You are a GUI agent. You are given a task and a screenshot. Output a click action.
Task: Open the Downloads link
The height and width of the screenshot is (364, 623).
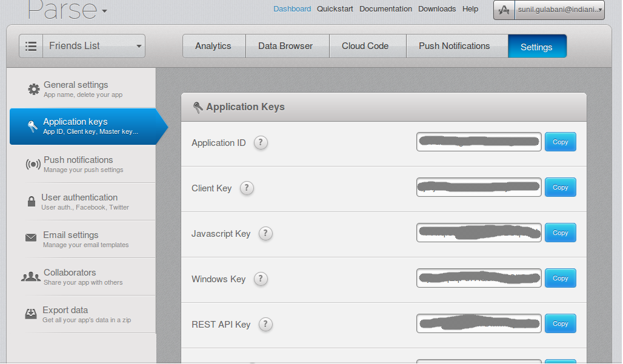(437, 8)
